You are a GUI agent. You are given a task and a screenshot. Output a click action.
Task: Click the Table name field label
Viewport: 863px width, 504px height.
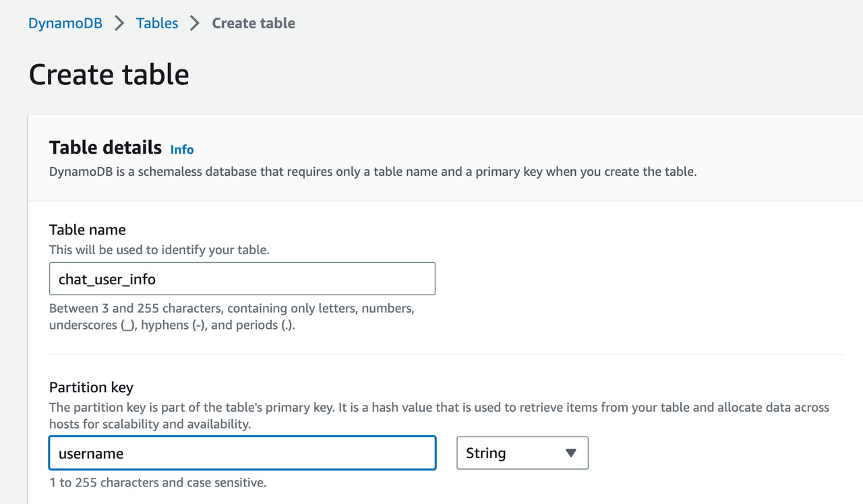pos(88,230)
